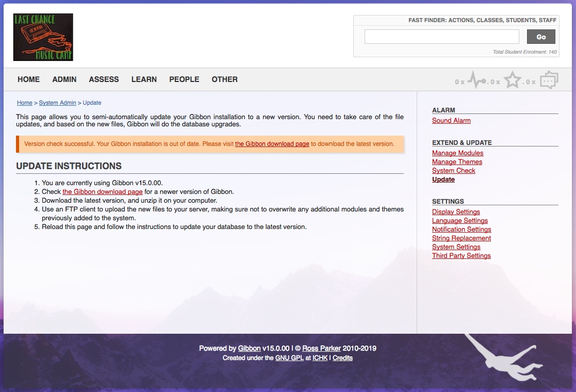Viewport: 576px width, 392px height.
Task: Open Gibbon download page link in step 2
Action: (103, 191)
